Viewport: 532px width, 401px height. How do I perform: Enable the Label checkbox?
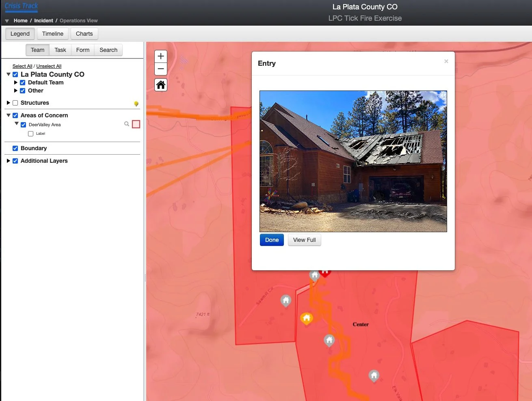[x=30, y=134]
